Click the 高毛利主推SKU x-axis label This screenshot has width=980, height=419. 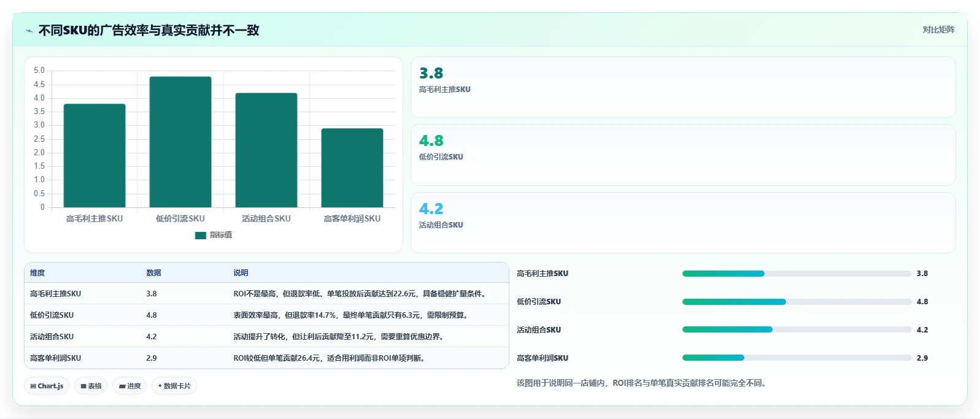pos(95,218)
